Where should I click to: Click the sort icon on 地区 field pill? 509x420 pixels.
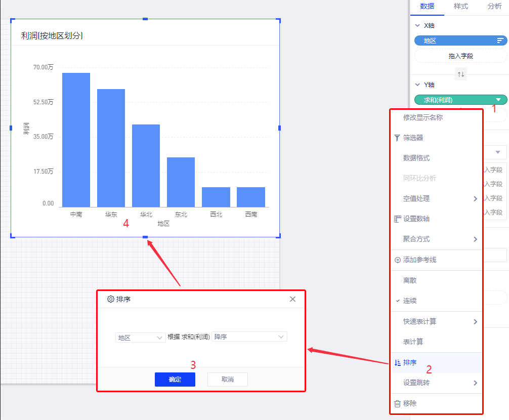500,41
